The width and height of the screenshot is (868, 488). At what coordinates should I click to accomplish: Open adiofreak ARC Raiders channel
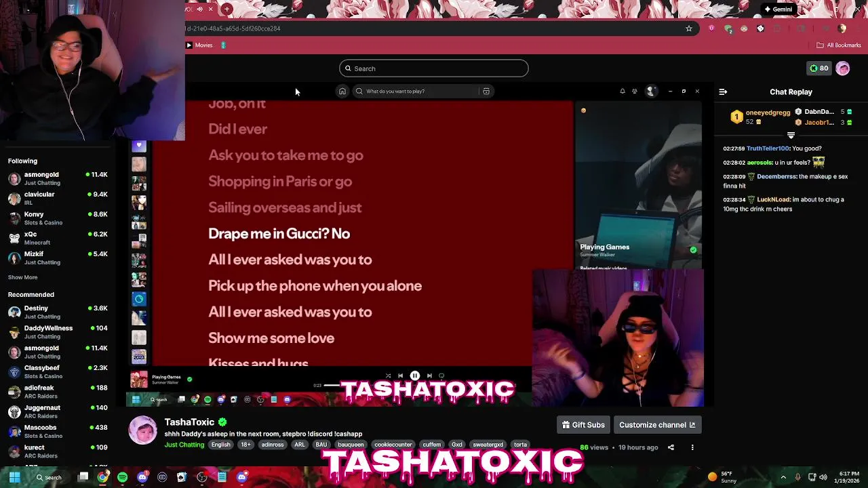tap(58, 392)
